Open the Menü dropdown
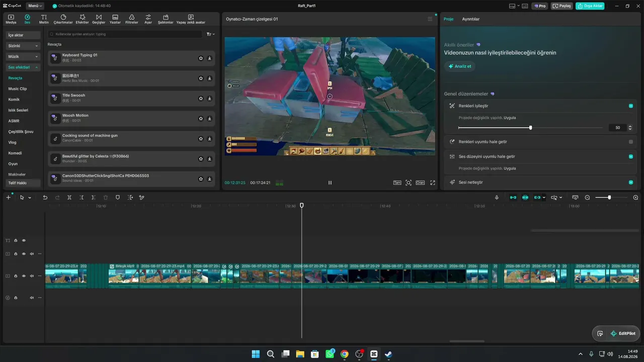Viewport: 644px width, 362px height. pyautogui.click(x=35, y=6)
